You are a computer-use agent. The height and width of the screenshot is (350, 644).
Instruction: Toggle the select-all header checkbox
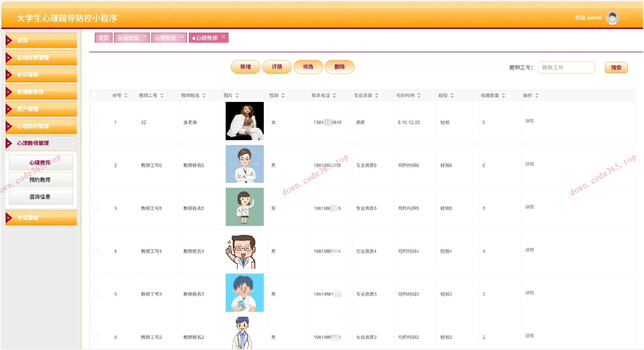[94, 95]
